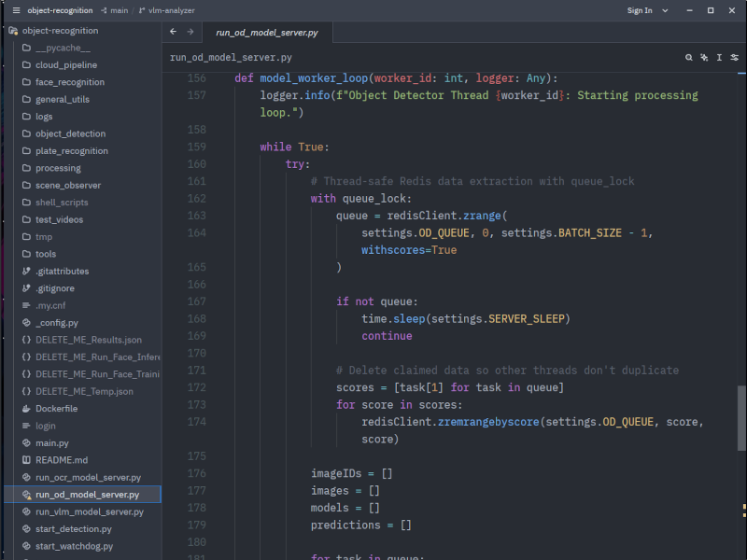The height and width of the screenshot is (560, 747).
Task: Click the .gitattributes git file icon
Action: [27, 271]
